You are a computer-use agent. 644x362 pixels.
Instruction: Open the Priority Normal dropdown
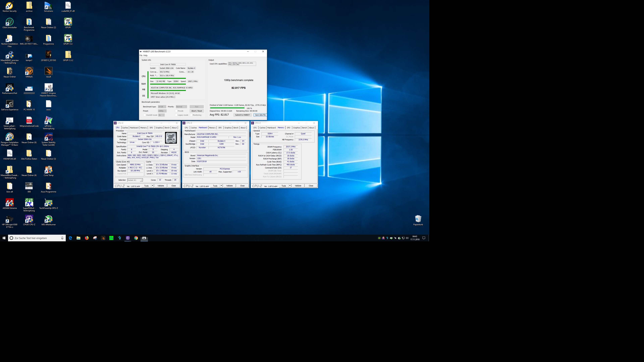(x=181, y=107)
